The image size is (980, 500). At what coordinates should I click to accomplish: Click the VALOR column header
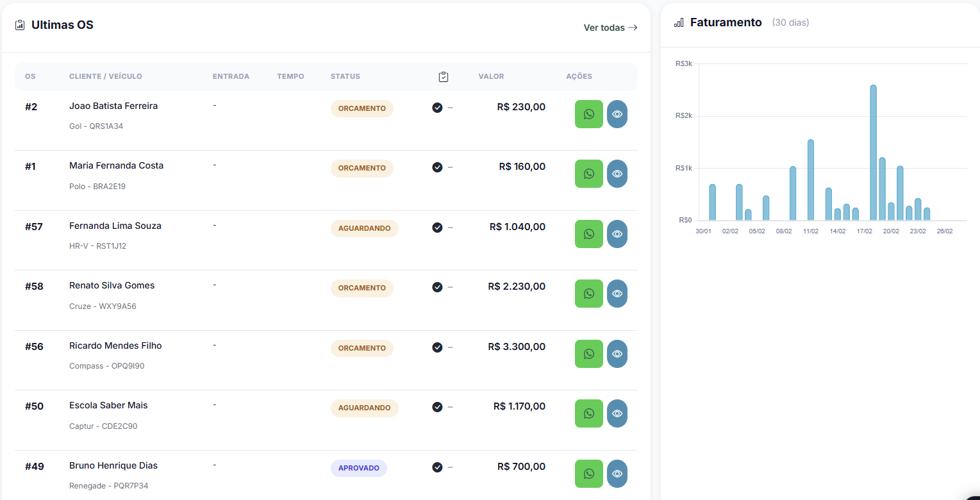point(491,76)
